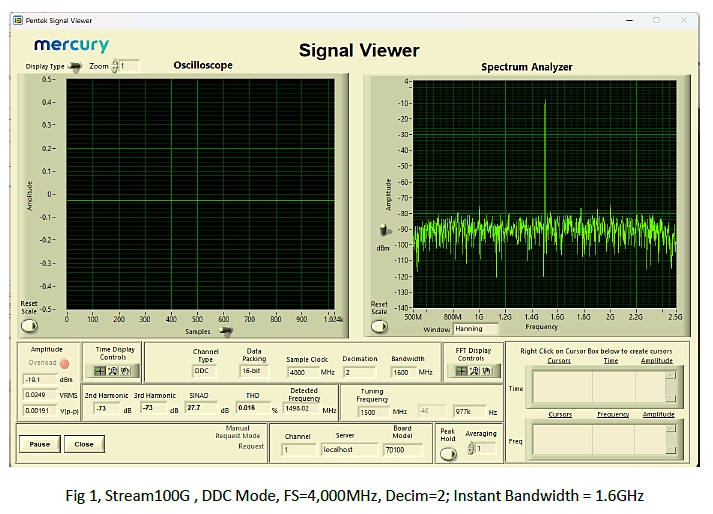Click the THD 0.016 value

pos(253,408)
